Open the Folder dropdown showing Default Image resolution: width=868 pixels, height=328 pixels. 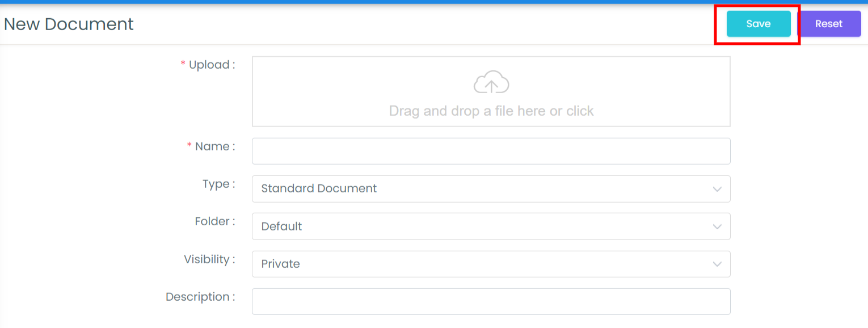(491, 226)
